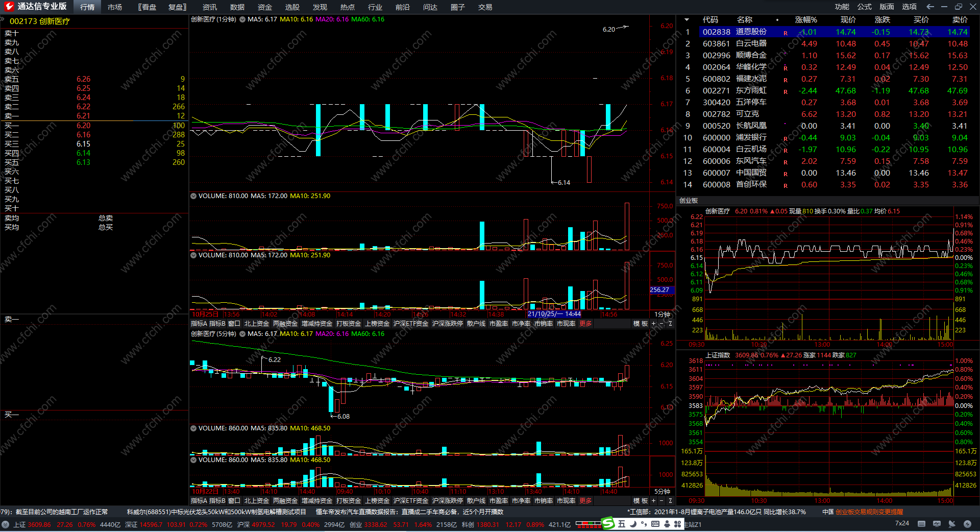
Task: Open the round arrow beside 创新医疗(5分钟) title
Action: click(x=242, y=334)
